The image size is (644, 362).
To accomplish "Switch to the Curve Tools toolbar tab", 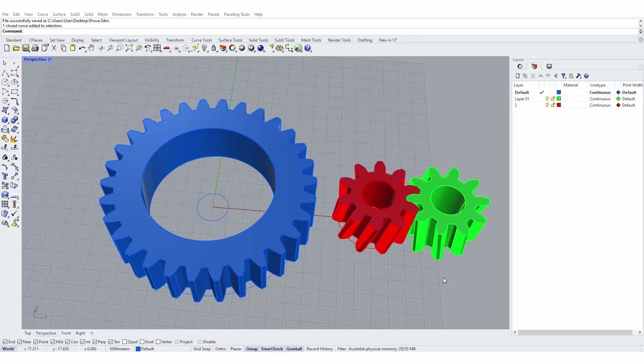I will [x=201, y=40].
